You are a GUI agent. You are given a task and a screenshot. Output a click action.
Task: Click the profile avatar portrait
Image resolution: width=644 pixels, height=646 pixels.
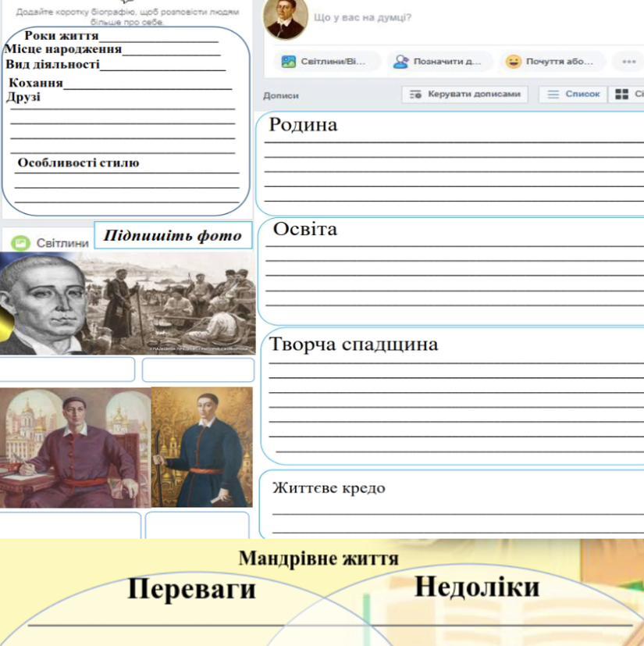pos(286,19)
